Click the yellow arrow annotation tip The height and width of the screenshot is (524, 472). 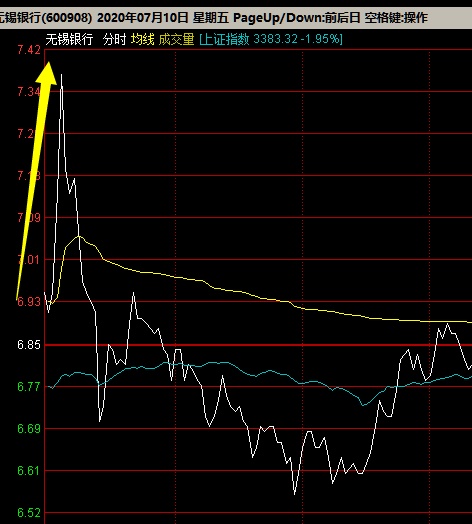(49, 64)
